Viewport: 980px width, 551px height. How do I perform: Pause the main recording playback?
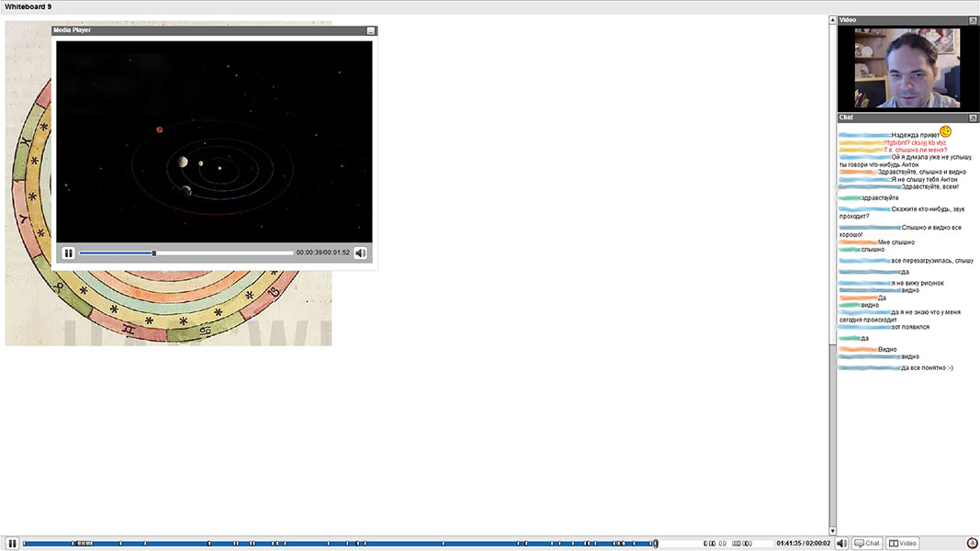[x=12, y=544]
